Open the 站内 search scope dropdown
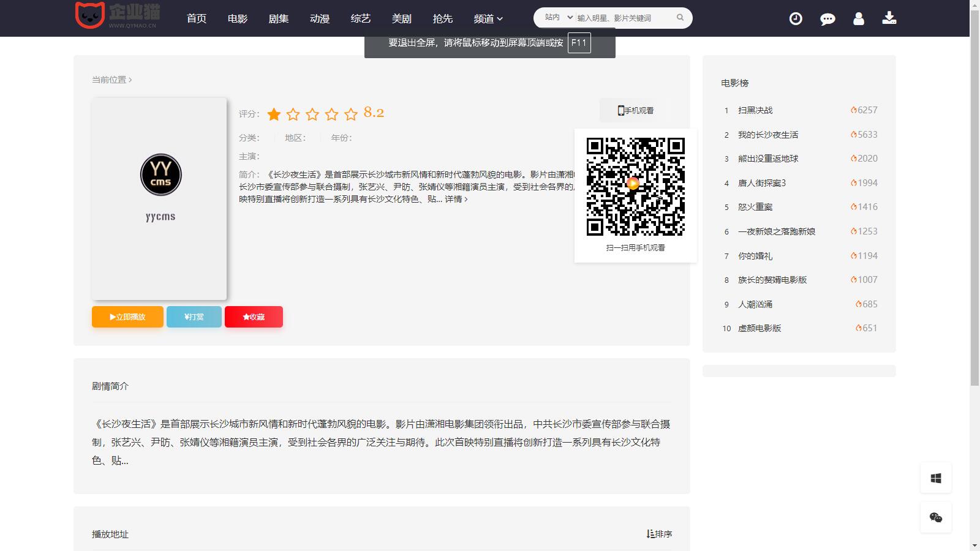 coord(558,18)
